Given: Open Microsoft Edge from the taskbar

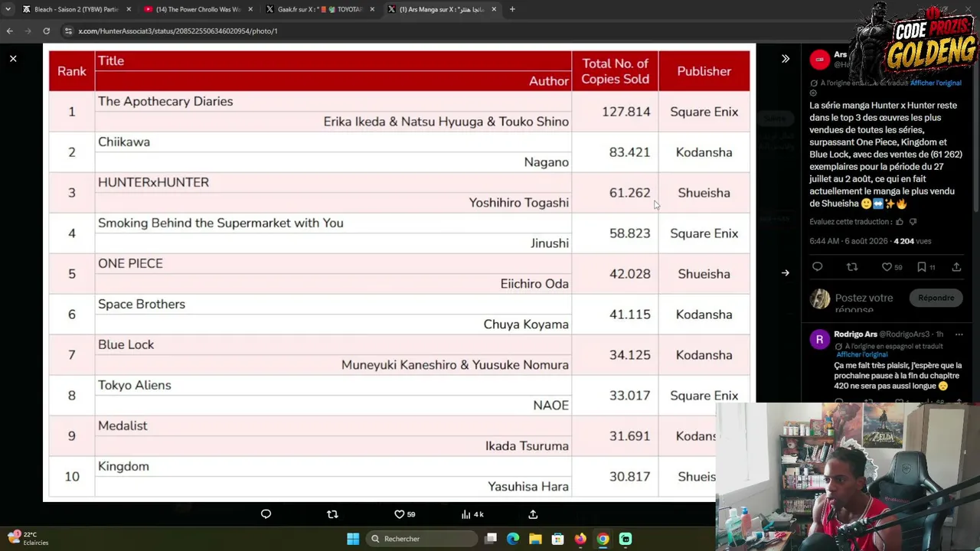Looking at the screenshot, I should (513, 539).
